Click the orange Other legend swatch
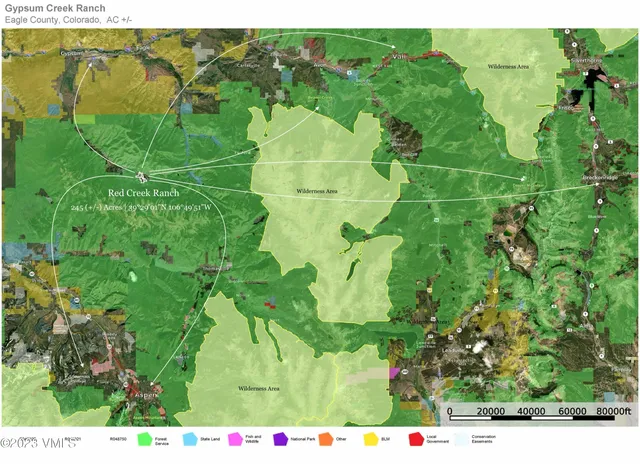 [326, 438]
